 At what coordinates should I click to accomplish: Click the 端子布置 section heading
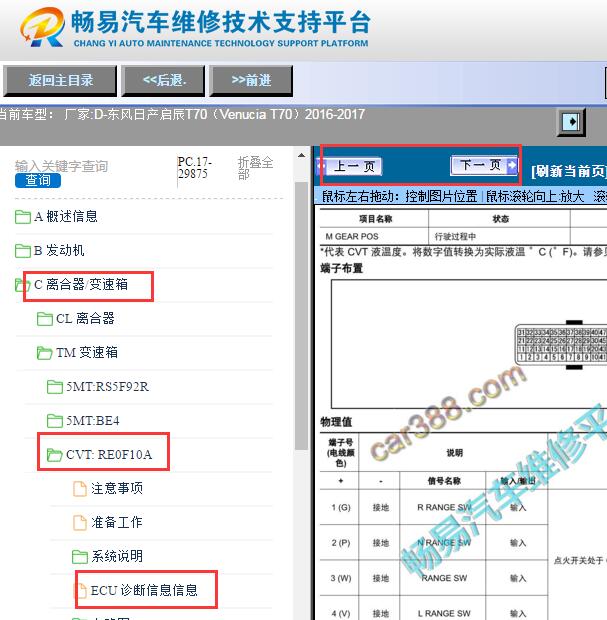[341, 268]
